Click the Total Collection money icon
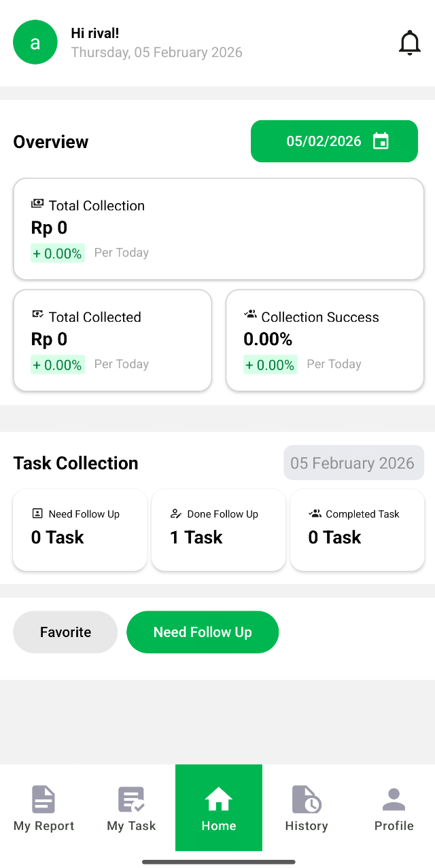Viewport: 435px width, 868px height. 37,204
